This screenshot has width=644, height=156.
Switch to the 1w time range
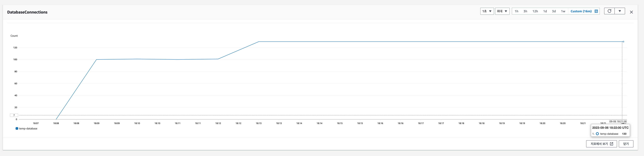563,11
